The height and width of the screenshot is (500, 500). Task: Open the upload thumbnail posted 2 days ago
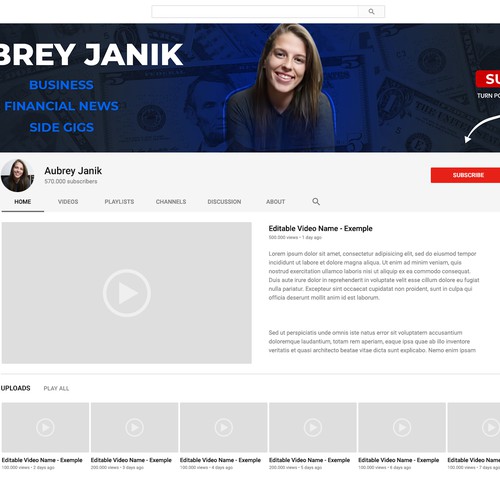click(45, 427)
